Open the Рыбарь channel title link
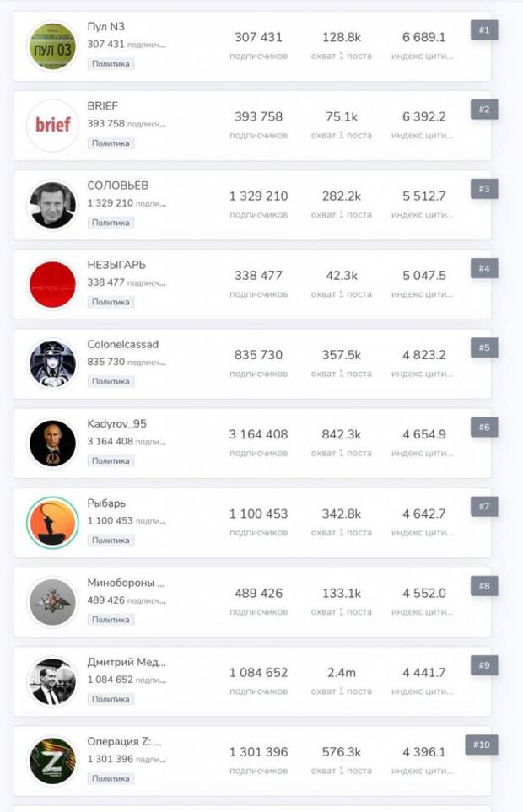The height and width of the screenshot is (812, 523). pyautogui.click(x=106, y=503)
